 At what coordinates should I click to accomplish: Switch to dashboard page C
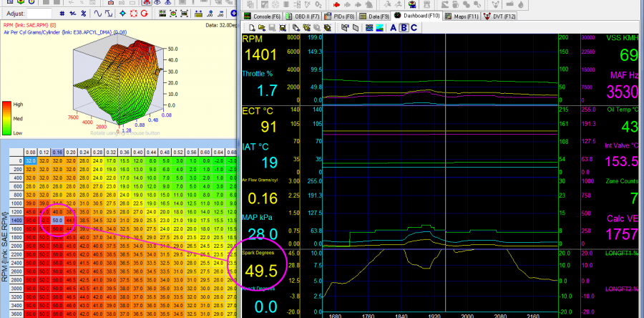(414, 28)
